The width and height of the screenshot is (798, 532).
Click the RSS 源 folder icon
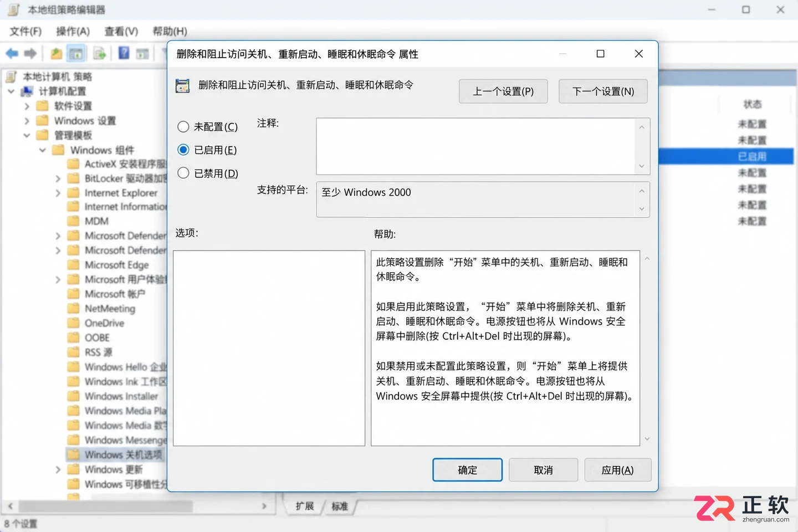click(x=73, y=352)
